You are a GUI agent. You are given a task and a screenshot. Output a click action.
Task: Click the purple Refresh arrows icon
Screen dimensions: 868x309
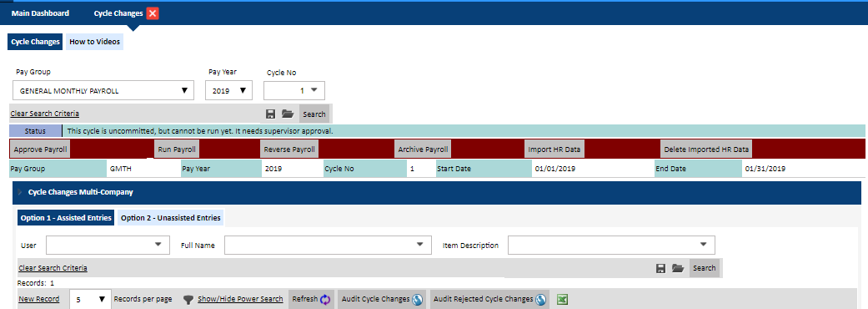coord(325,300)
